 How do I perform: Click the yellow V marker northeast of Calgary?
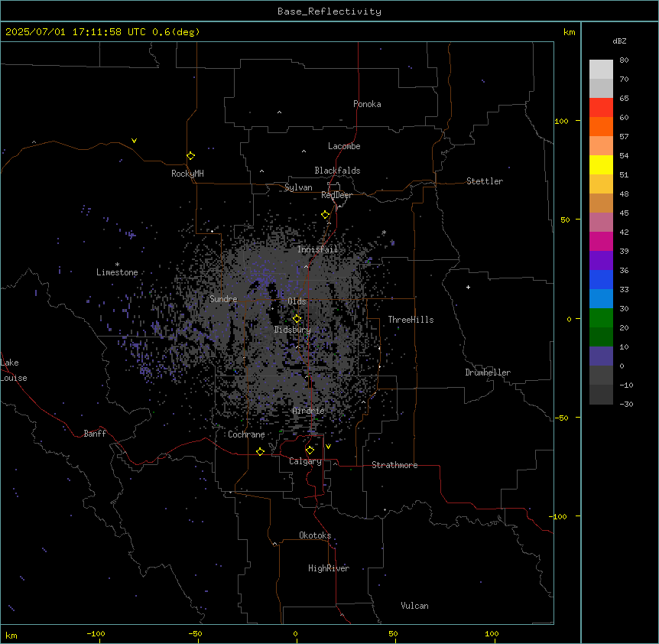[328, 447]
